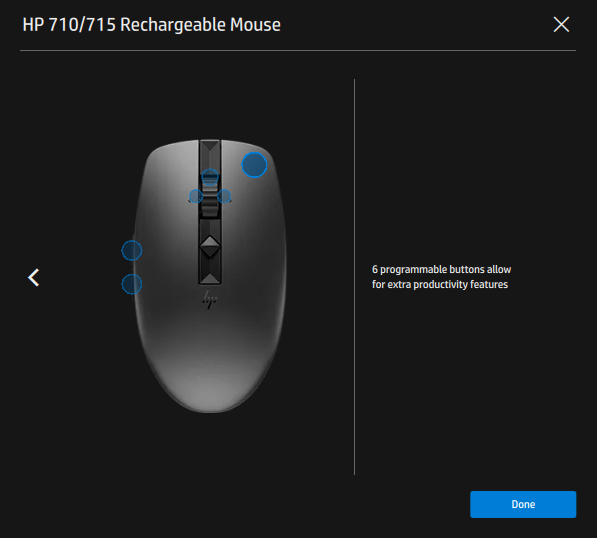
Task: Click the vertical divider beside the mouse image
Action: point(354,277)
